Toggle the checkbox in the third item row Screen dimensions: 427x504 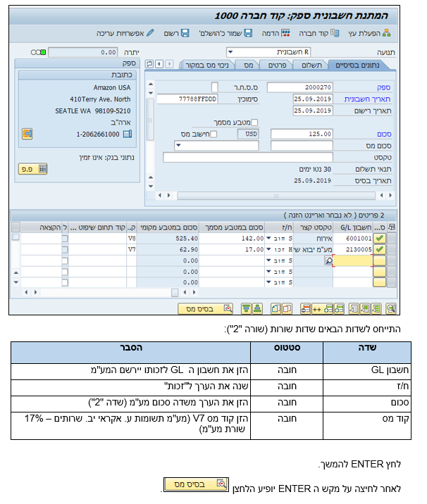[x=65, y=260]
